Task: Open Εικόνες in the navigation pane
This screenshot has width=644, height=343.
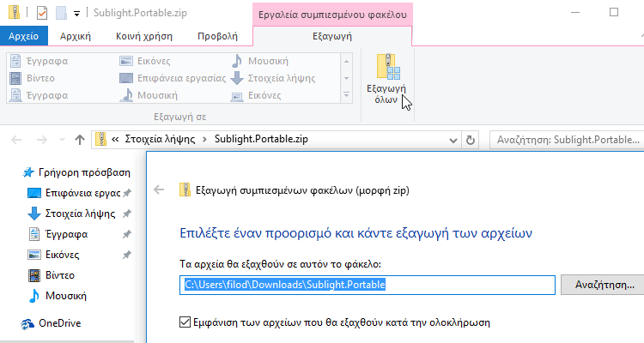Action: pyautogui.click(x=53, y=255)
